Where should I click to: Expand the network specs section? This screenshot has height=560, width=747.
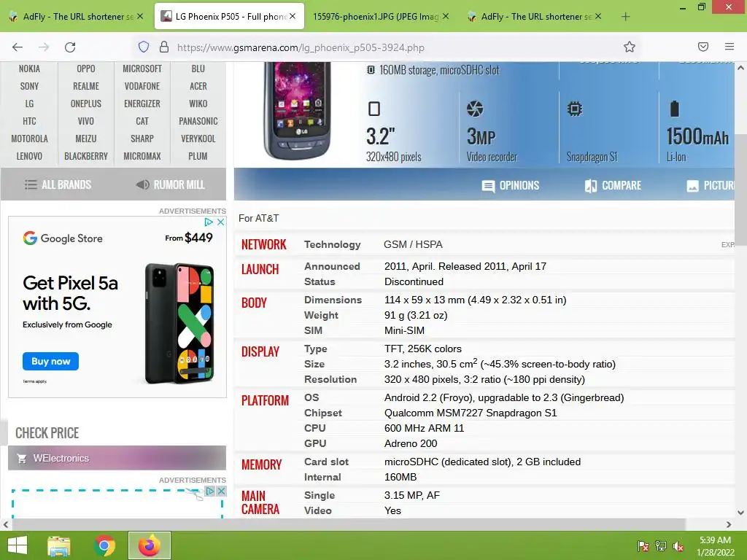coord(727,245)
